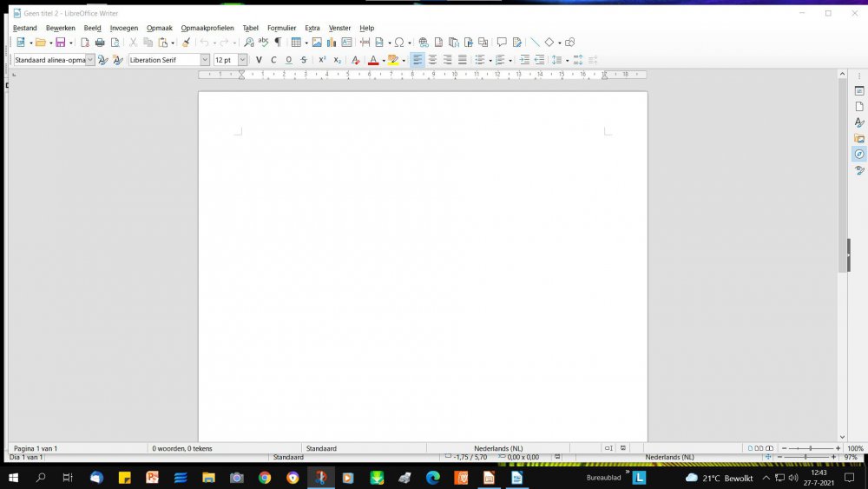Insert a table using the table icon
Image resolution: width=868 pixels, height=489 pixels.
point(296,43)
